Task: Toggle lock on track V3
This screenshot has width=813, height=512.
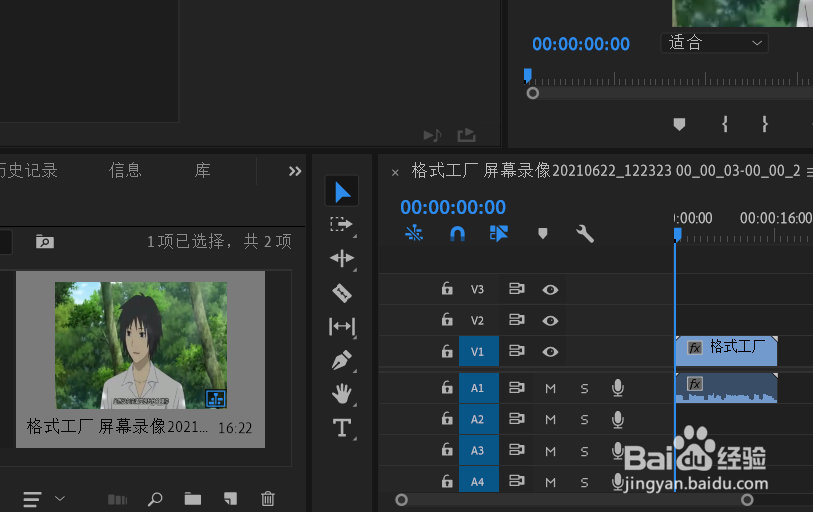Action: click(447, 288)
